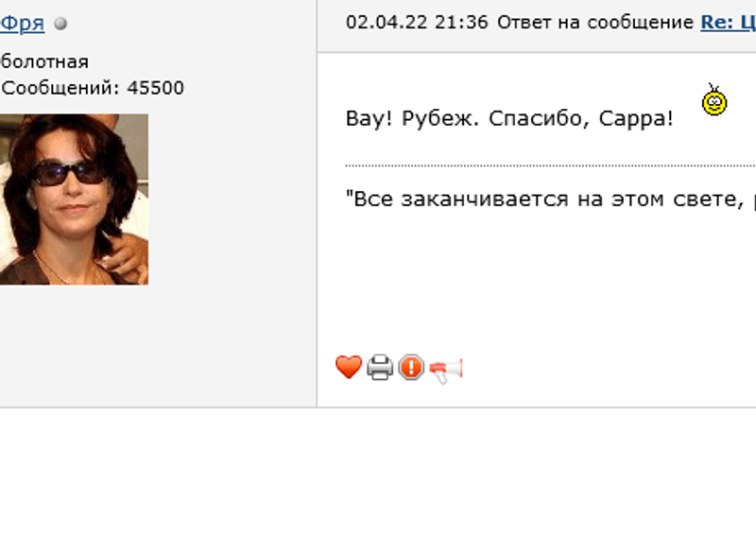The width and height of the screenshot is (756, 538).
Task: Click the "Сообщений: 45500" post count
Action: click(93, 88)
